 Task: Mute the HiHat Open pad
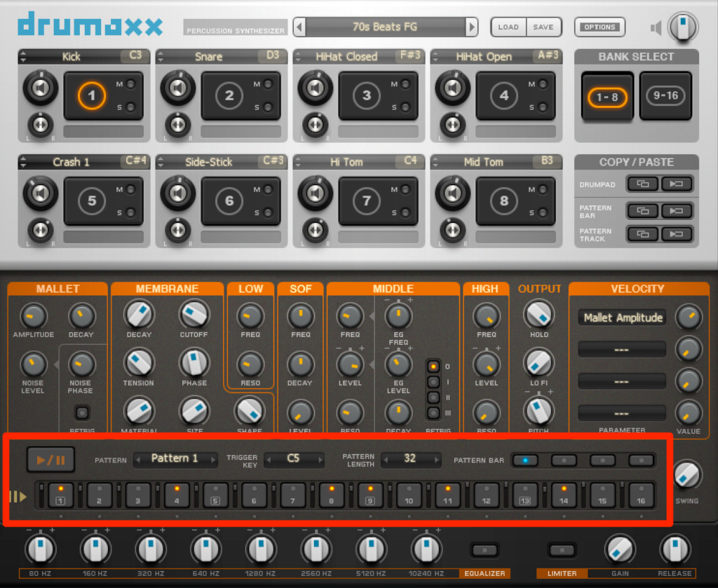point(543,84)
